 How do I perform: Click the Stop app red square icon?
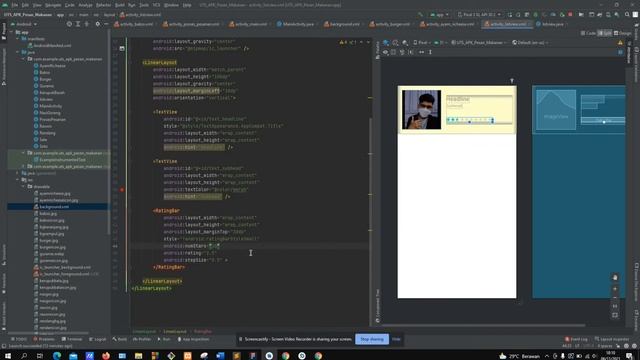point(570,15)
